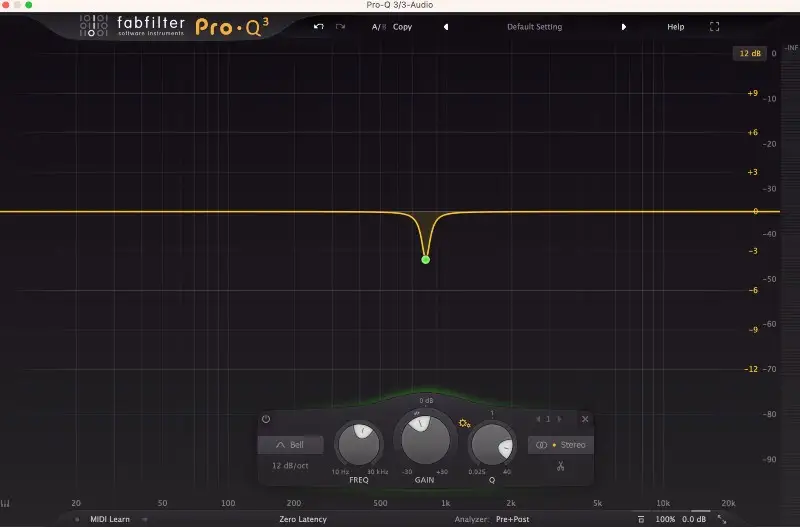Screen dimensions: 800x527
Task: Open the Bell filter shape dropdown
Action: 289,445
